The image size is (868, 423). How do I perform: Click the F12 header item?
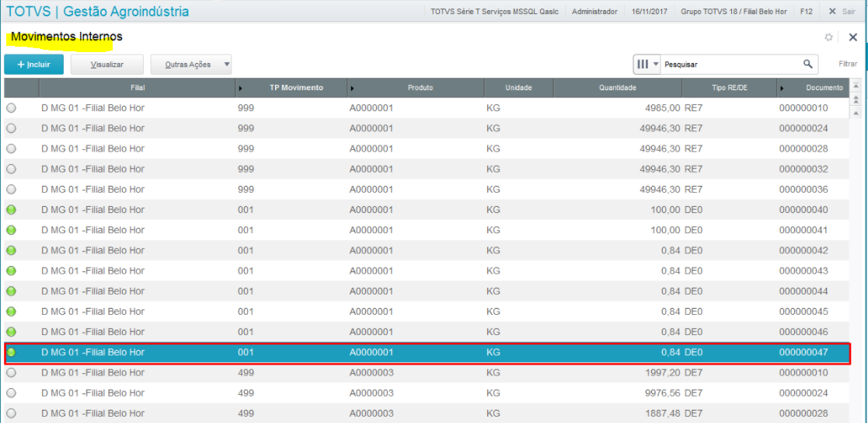[806, 11]
